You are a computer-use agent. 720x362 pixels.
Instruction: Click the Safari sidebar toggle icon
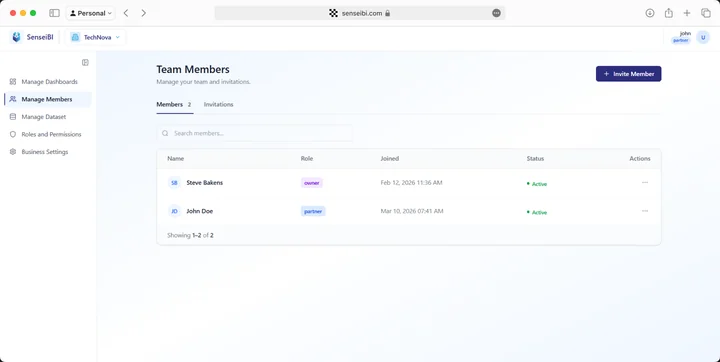coord(54,13)
